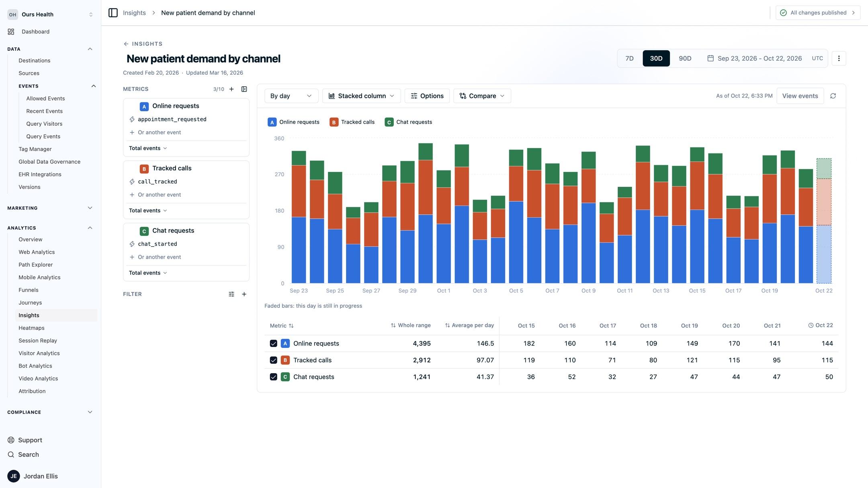Screen dimensions: 868x488
Task: Open Funnels in the sidebar
Action: (29, 290)
